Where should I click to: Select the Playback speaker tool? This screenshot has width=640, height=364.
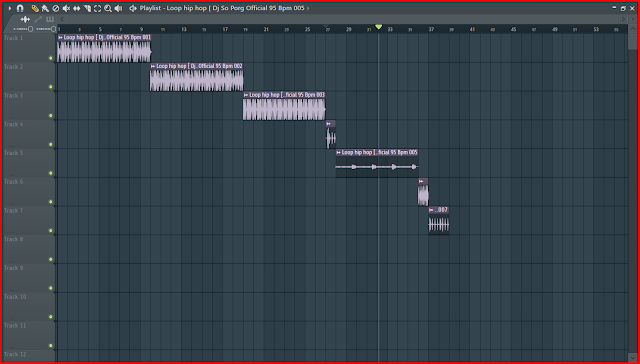118,8
